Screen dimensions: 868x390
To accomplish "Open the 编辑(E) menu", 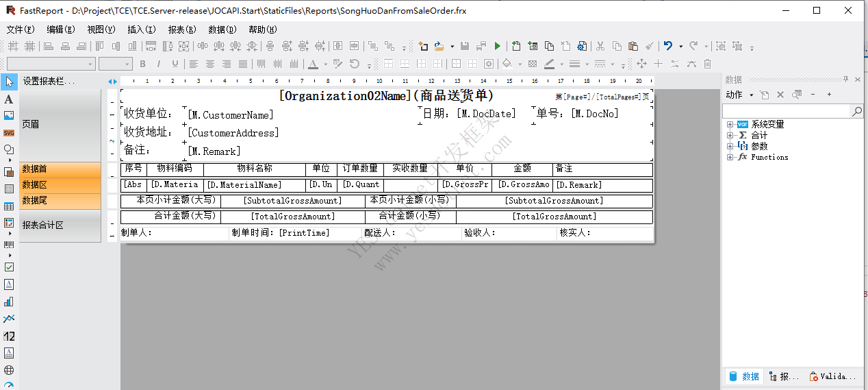I will pos(61,29).
